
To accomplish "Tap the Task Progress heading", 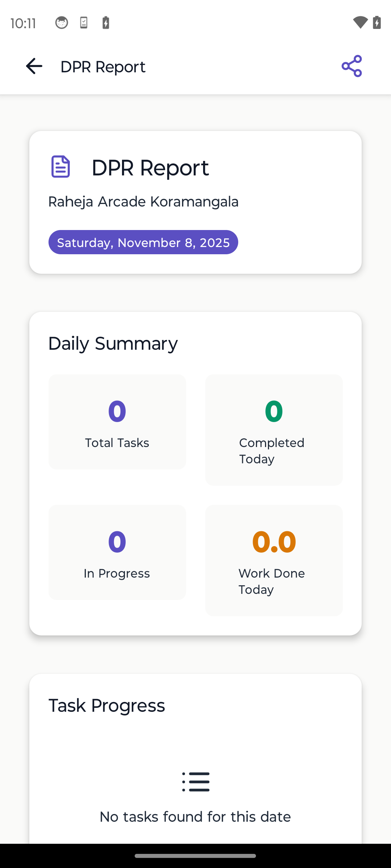I will coord(107,706).
